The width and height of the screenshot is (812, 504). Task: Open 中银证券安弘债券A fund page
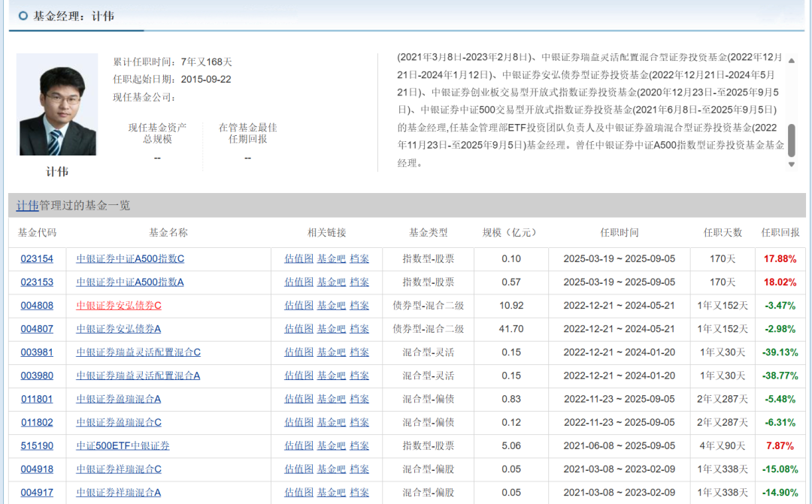point(119,328)
